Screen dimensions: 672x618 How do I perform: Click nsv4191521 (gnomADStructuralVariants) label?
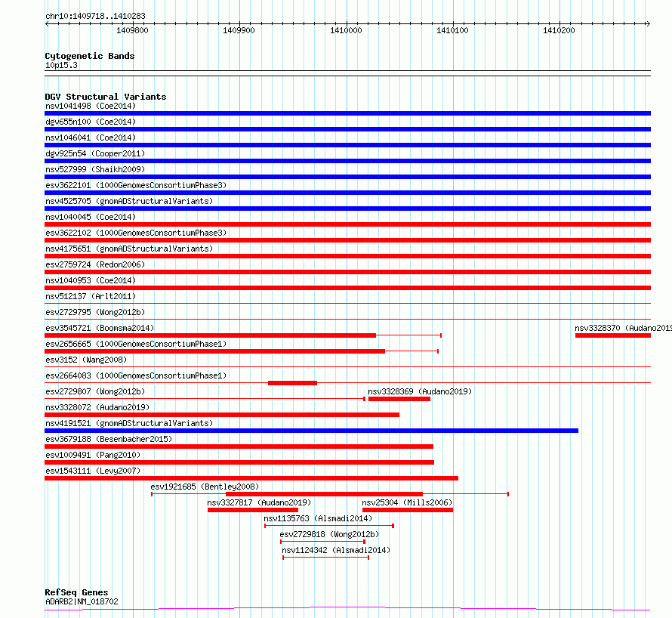pyautogui.click(x=129, y=423)
